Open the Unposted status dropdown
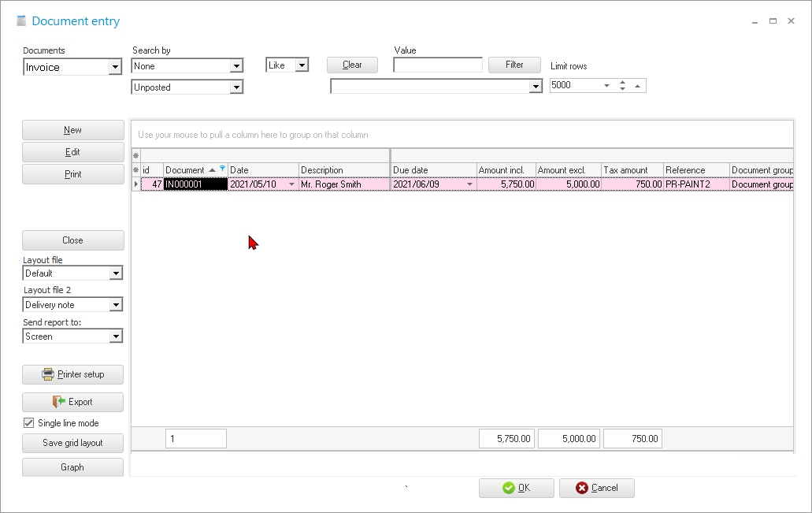The height and width of the screenshot is (513, 812). click(x=236, y=87)
